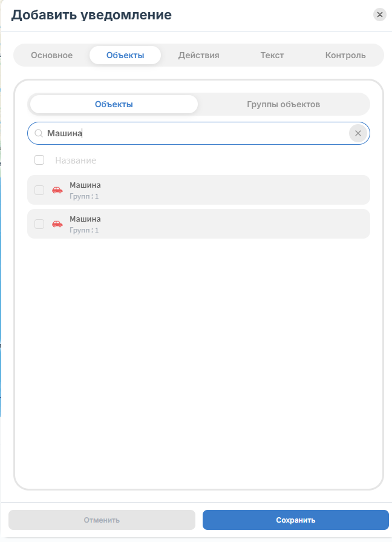392x542 pixels.
Task: Go to the Текст tab
Action: 272,55
